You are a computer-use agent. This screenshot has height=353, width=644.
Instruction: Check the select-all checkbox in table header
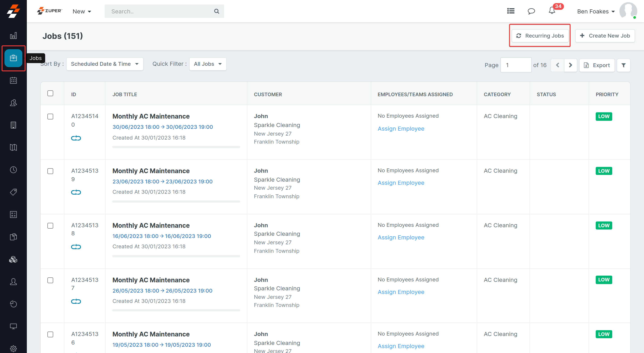point(50,93)
